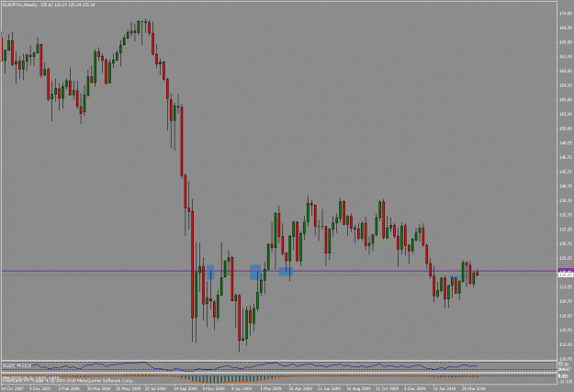Screen dimensions: 574x392
Task: Click the 138.25 price axis label
Action: pyautogui.click(x=566, y=200)
